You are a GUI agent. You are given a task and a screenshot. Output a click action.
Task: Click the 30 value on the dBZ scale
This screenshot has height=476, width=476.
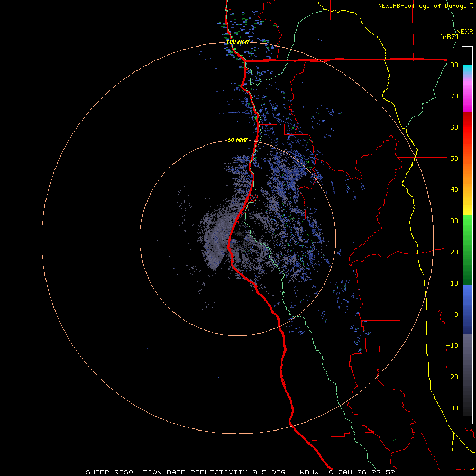tap(454, 221)
